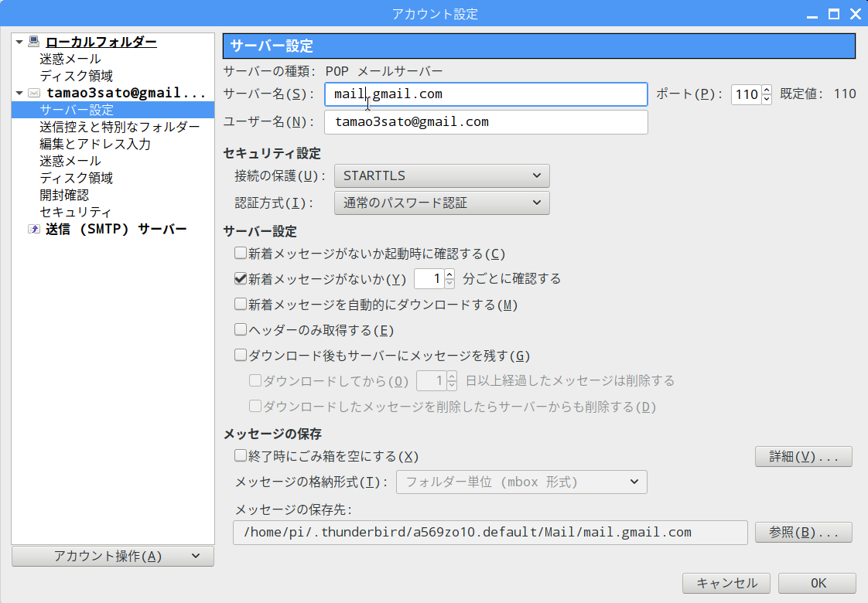Uncheck the 分ごとに確認する new message checkbox
The height and width of the screenshot is (603, 868).
(x=241, y=279)
